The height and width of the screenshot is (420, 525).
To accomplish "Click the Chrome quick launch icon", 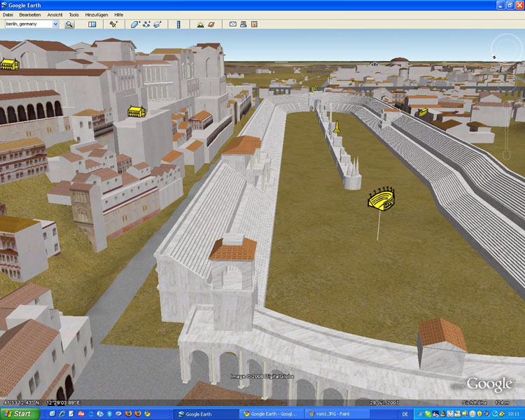I will coord(147,414).
